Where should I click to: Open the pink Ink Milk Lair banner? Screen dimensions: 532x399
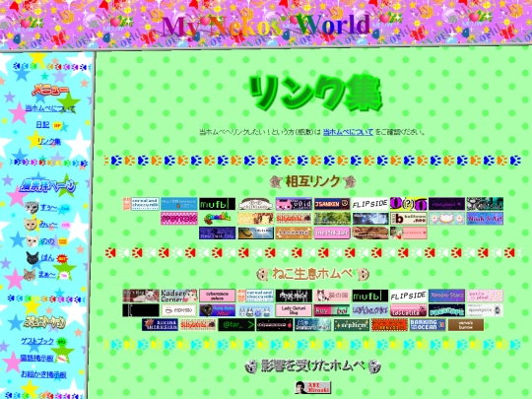[332, 233]
